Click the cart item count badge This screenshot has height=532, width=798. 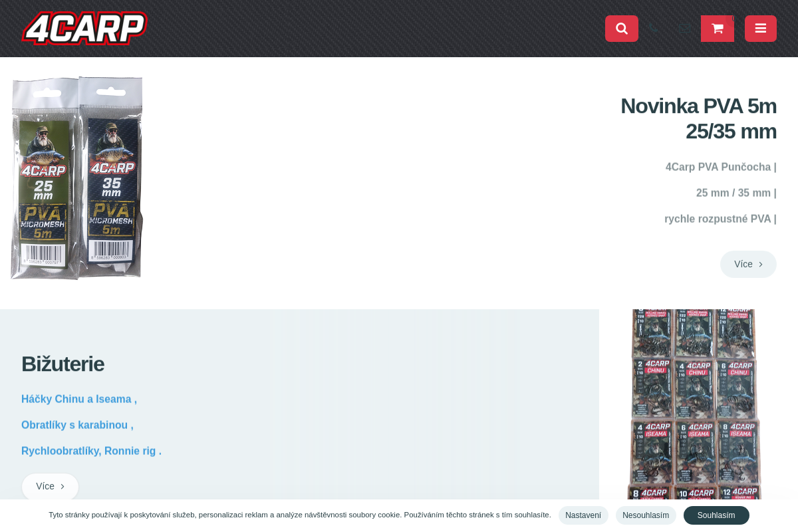(733, 19)
